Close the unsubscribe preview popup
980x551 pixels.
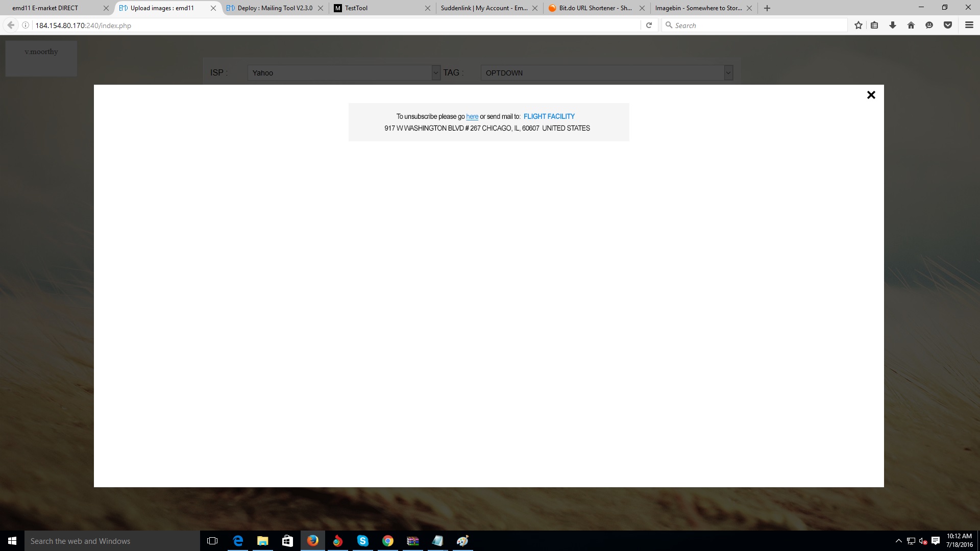click(871, 95)
